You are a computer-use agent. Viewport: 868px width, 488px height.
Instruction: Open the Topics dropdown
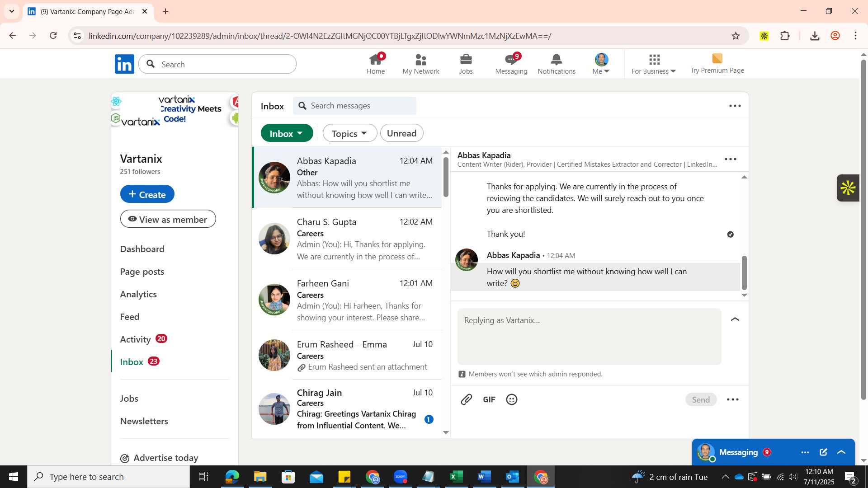pos(349,133)
